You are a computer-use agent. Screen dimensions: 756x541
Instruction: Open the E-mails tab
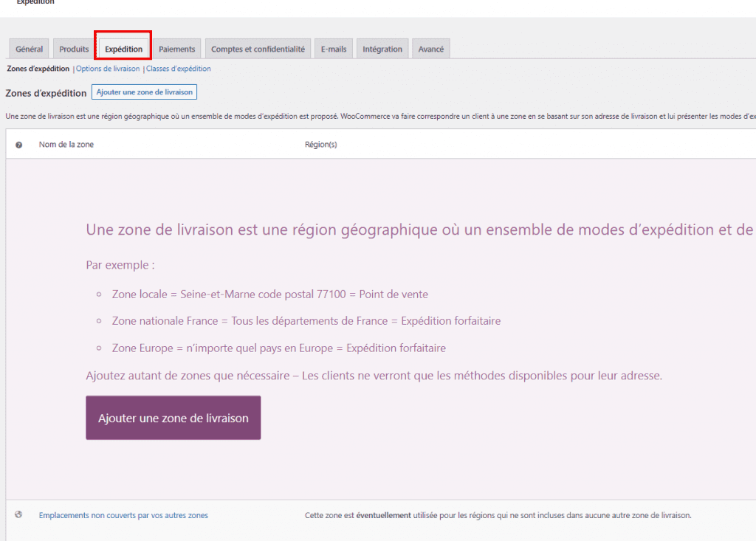[x=334, y=49]
